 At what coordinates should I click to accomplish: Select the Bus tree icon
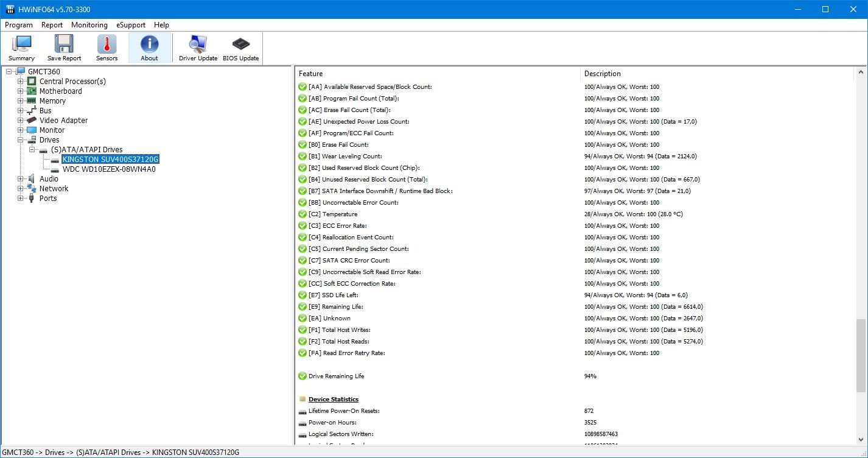click(32, 111)
